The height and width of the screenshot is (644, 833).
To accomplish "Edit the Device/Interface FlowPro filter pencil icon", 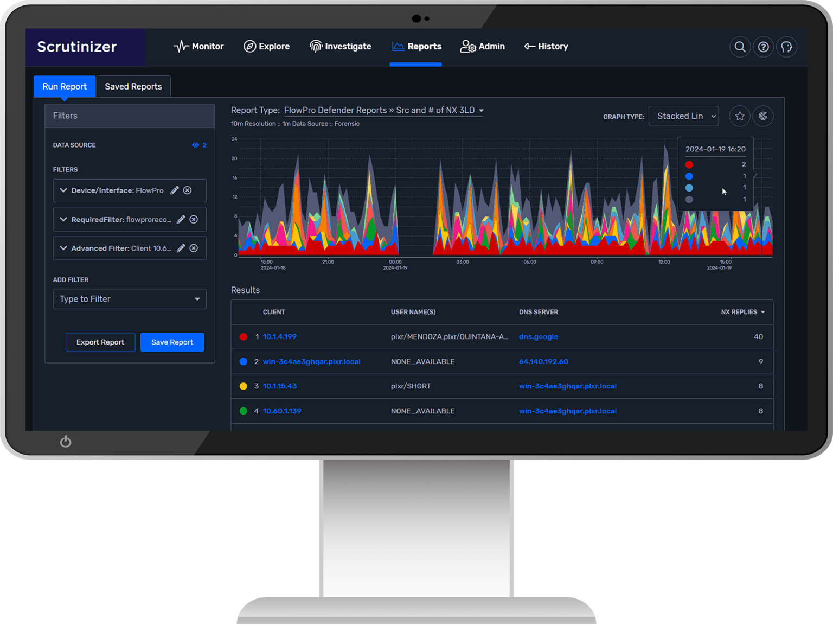I will (x=174, y=190).
